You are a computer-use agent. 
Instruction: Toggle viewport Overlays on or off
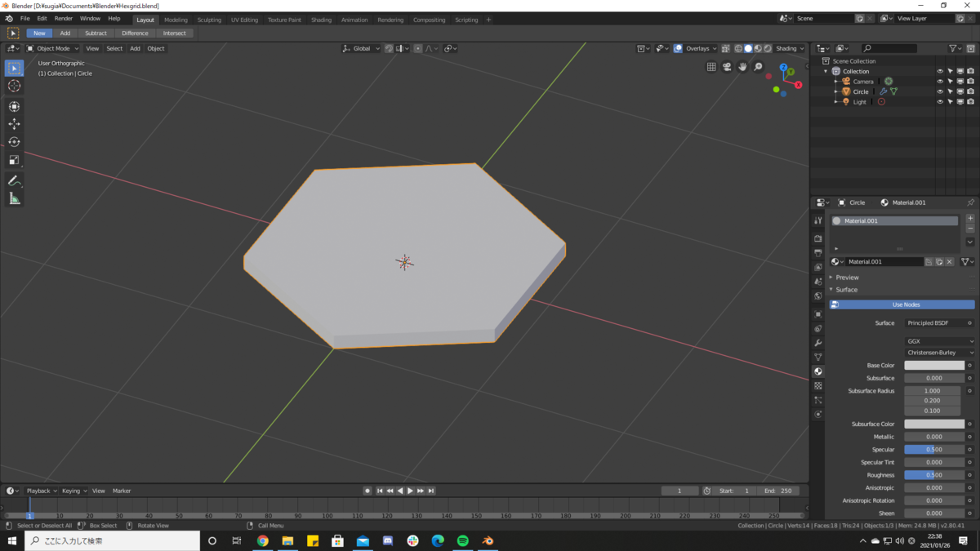click(678, 48)
